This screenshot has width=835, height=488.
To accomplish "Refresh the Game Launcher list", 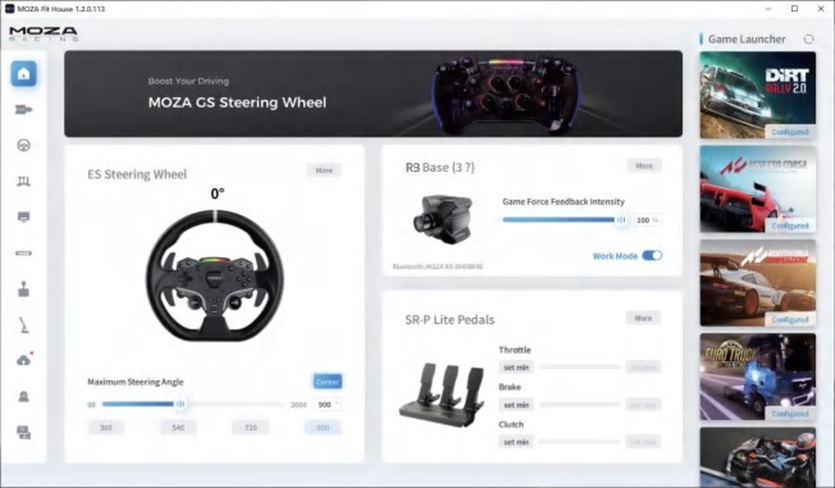I will tap(808, 39).
